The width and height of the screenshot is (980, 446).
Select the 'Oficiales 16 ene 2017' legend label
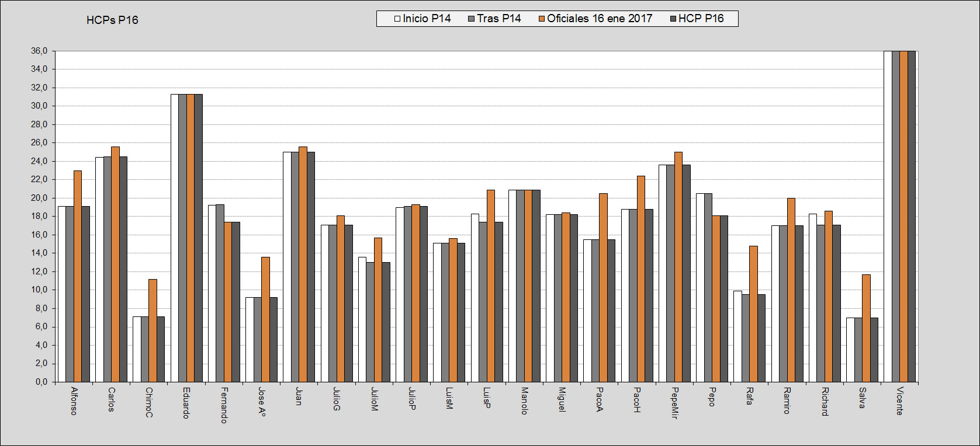[x=600, y=19]
